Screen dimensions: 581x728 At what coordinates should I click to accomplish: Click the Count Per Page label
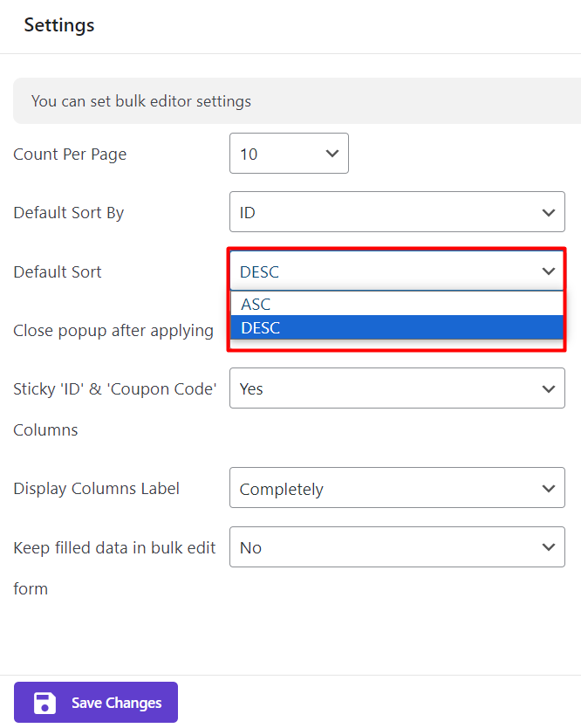[70, 155]
